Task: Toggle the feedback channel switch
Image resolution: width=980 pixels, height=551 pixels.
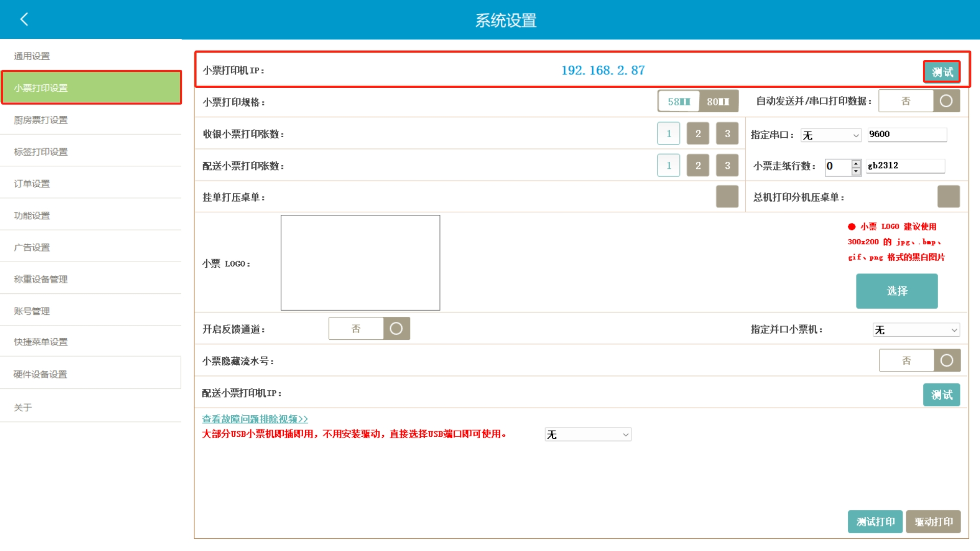Action: click(x=369, y=329)
